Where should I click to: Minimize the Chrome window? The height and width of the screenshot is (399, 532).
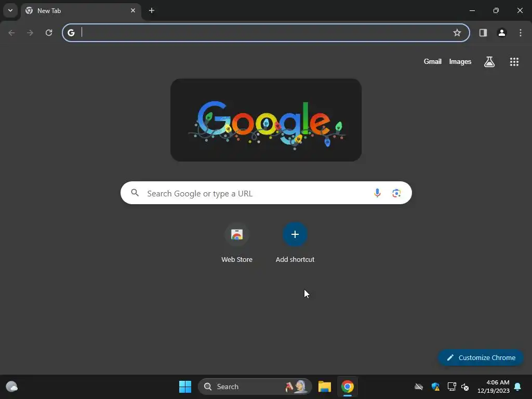click(472, 10)
